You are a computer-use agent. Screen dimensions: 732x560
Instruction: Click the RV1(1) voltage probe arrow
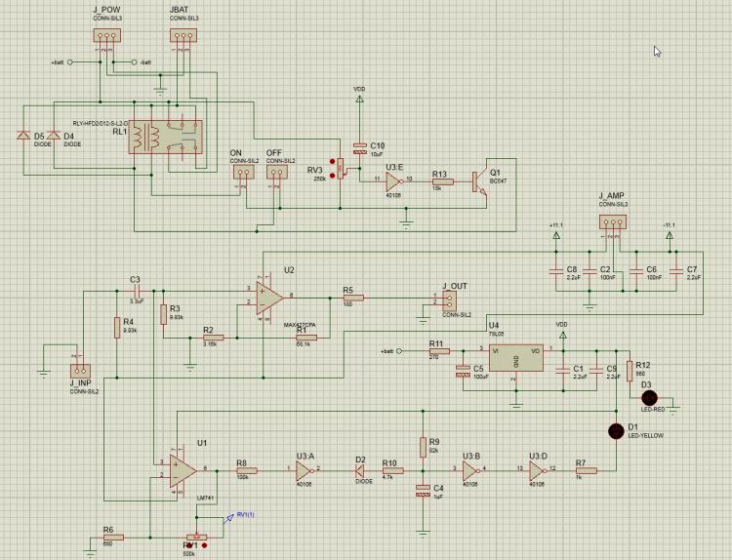pyautogui.click(x=228, y=517)
